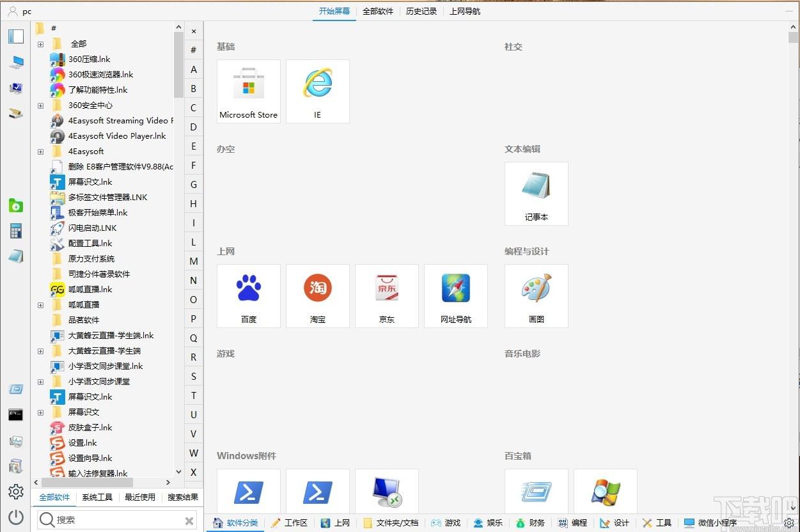Open the green download folder icon
The image size is (800, 532).
16,205
